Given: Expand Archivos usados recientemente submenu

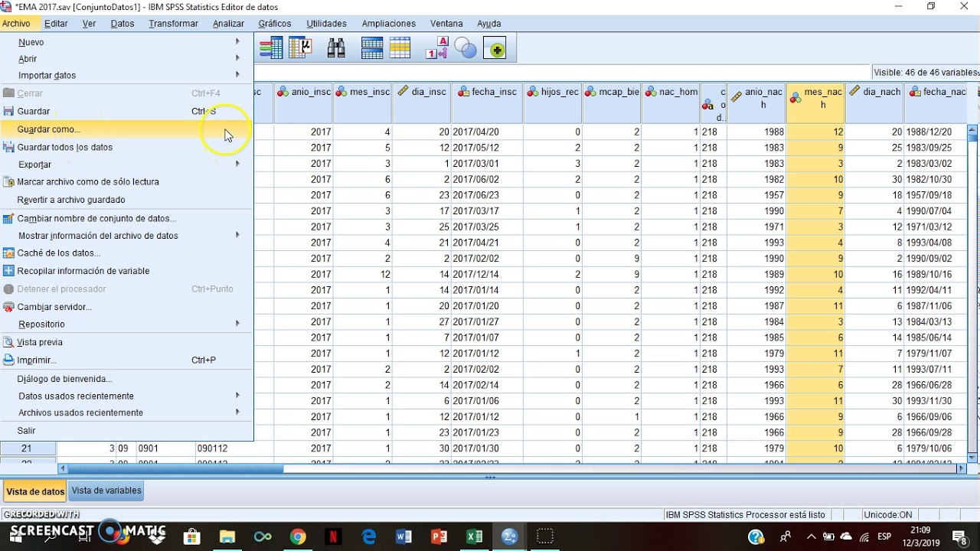Looking at the screenshot, I should pos(127,412).
